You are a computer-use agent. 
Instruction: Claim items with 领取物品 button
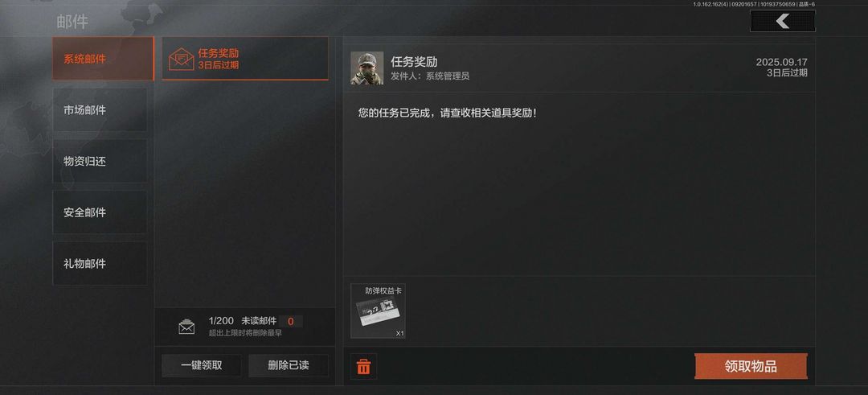point(751,366)
